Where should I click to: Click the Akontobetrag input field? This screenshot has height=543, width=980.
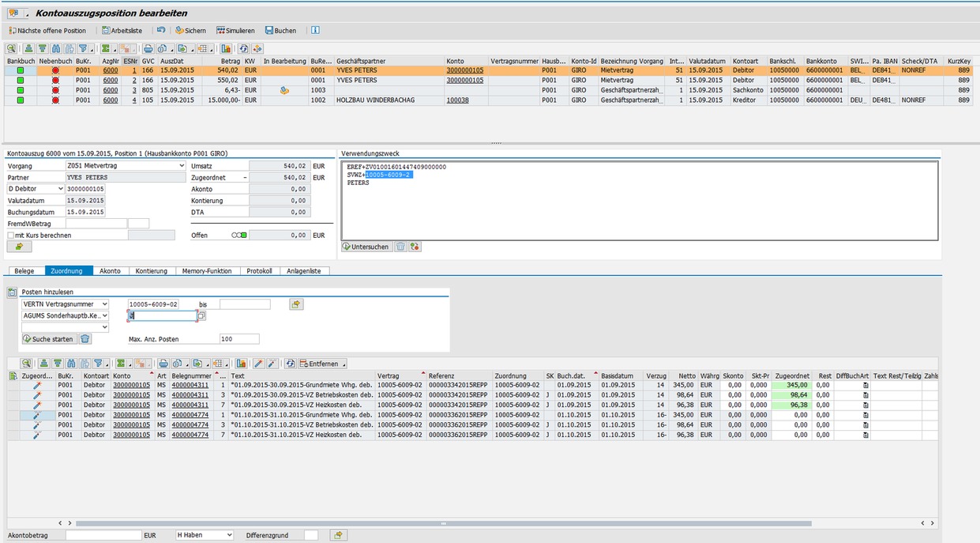[103, 535]
